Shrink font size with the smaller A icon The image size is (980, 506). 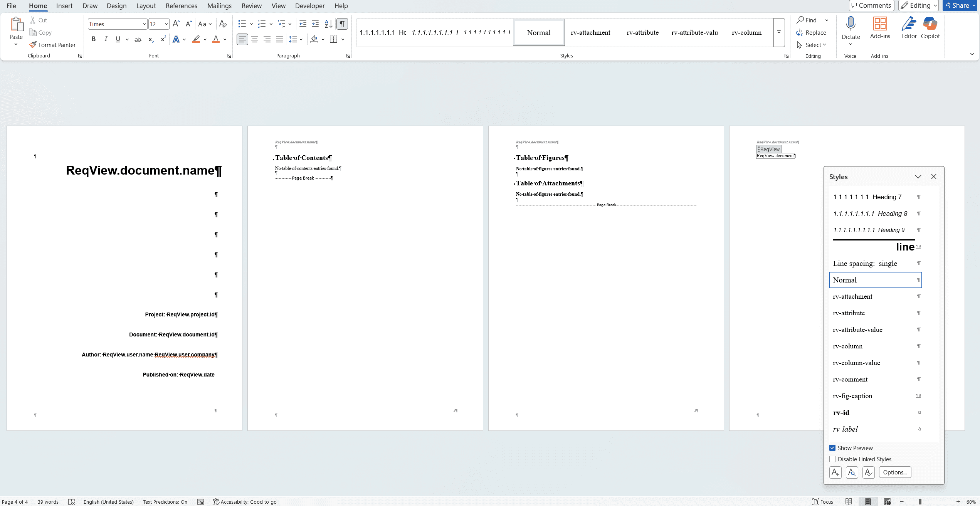188,24
